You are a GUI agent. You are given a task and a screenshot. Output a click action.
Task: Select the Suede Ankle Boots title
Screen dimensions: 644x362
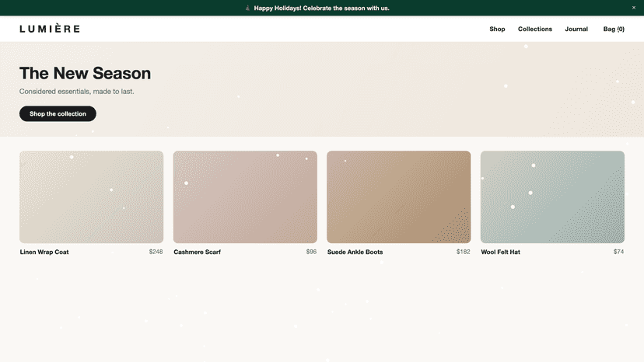point(355,252)
